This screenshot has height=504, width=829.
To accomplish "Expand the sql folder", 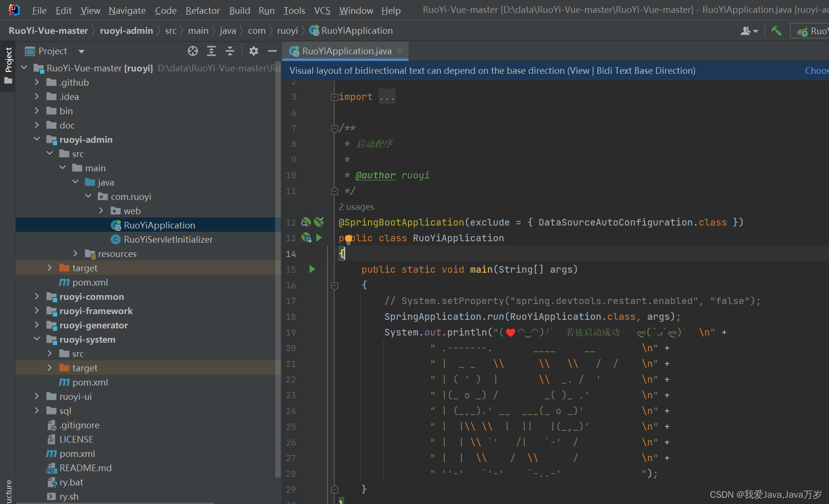I will click(37, 410).
